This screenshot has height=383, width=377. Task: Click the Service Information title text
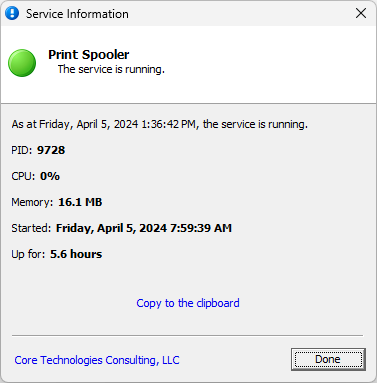click(x=77, y=14)
